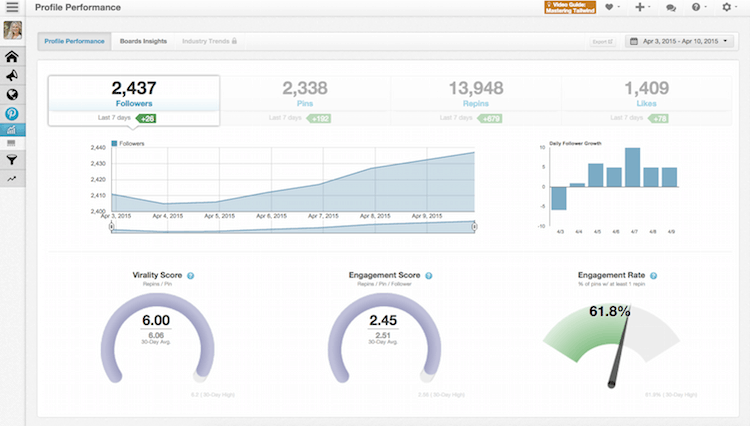Open the trend line sidebar icon

coord(11,179)
